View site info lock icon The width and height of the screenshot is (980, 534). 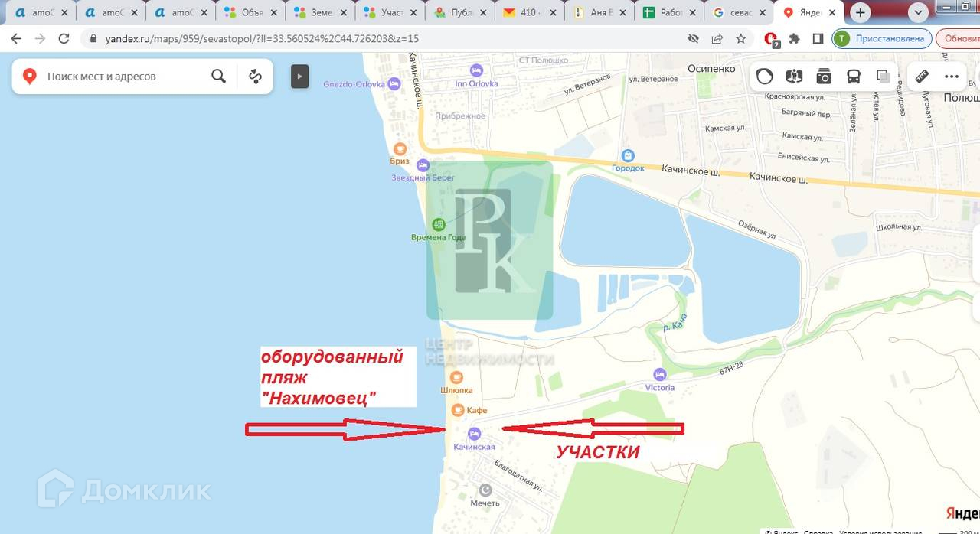tap(93, 38)
